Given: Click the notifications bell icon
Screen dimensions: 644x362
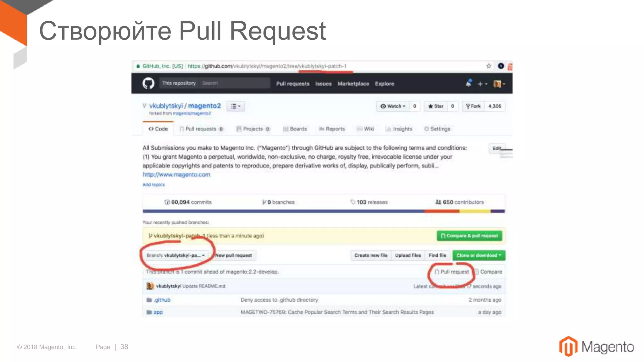Looking at the screenshot, I should (469, 83).
